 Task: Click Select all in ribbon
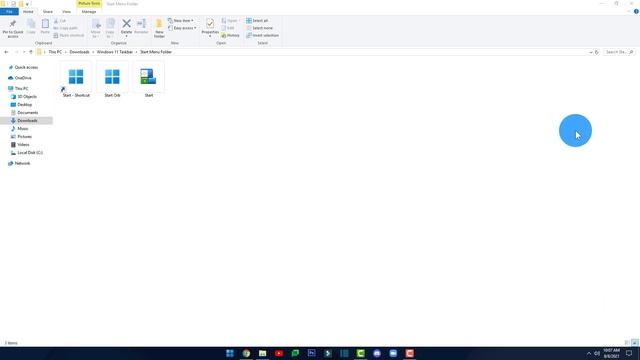click(x=257, y=21)
